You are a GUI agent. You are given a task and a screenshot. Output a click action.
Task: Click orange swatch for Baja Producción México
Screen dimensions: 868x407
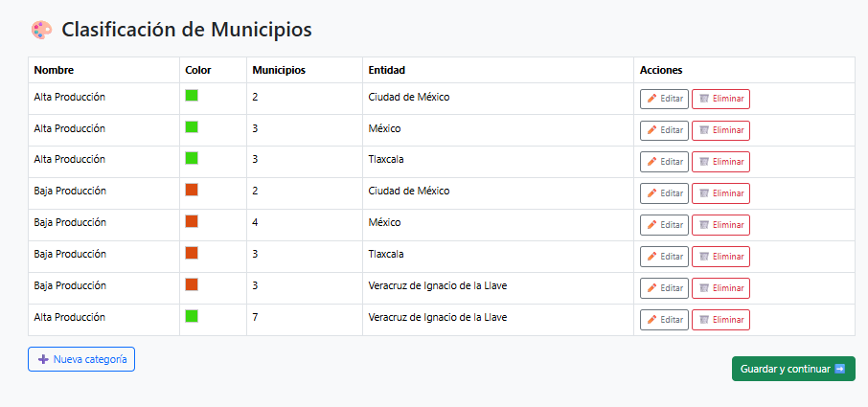point(192,221)
